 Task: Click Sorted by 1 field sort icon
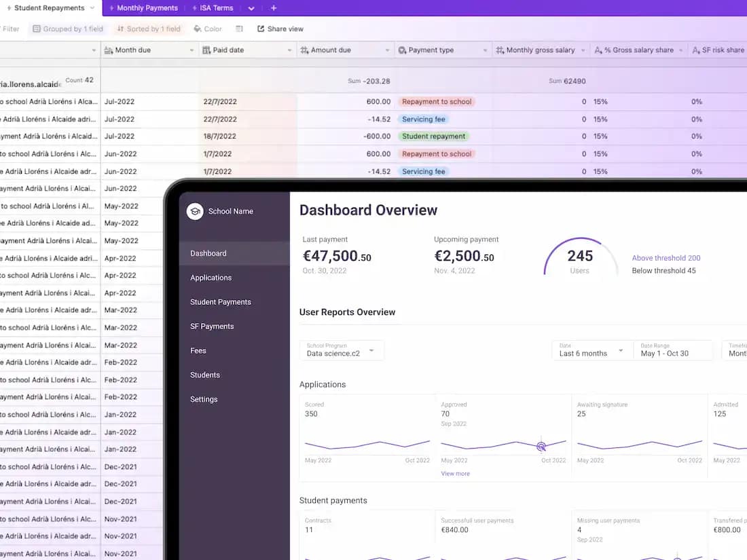click(x=120, y=29)
